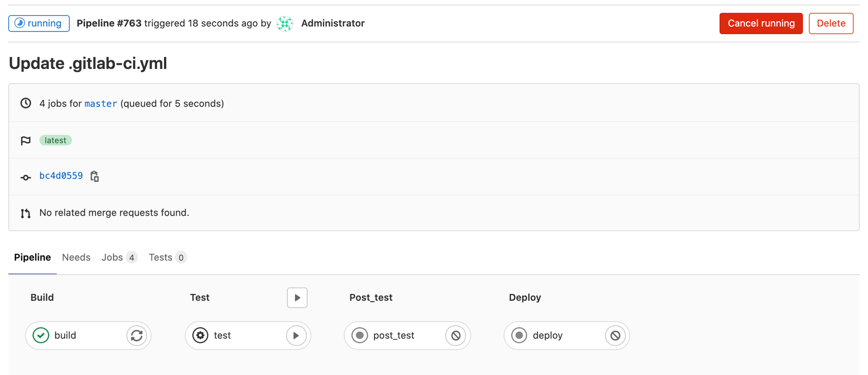Click the post_test created status icon
Viewport: 868px width, 375px height.
[360, 336]
